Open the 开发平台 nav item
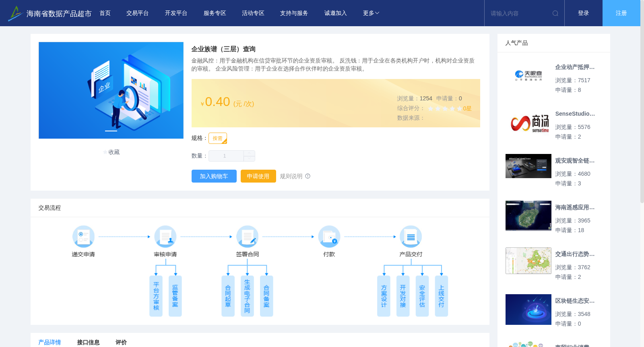644x347 pixels. [176, 13]
